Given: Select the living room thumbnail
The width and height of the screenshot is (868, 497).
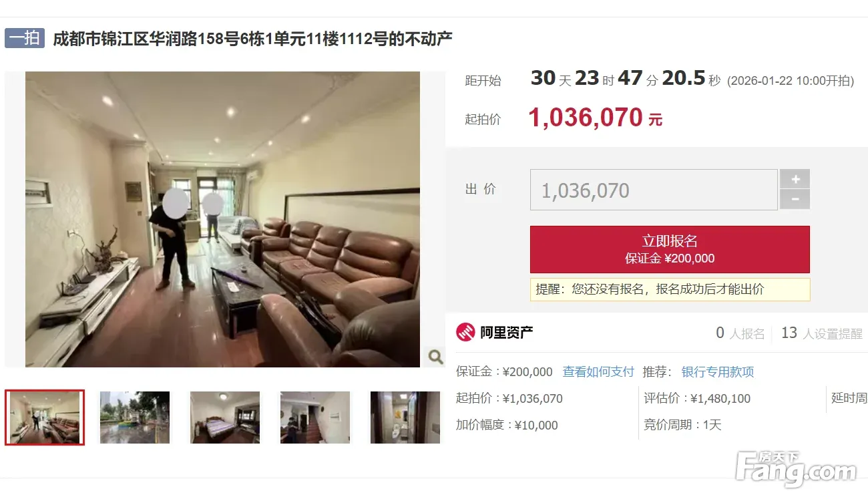Looking at the screenshot, I should point(45,418).
